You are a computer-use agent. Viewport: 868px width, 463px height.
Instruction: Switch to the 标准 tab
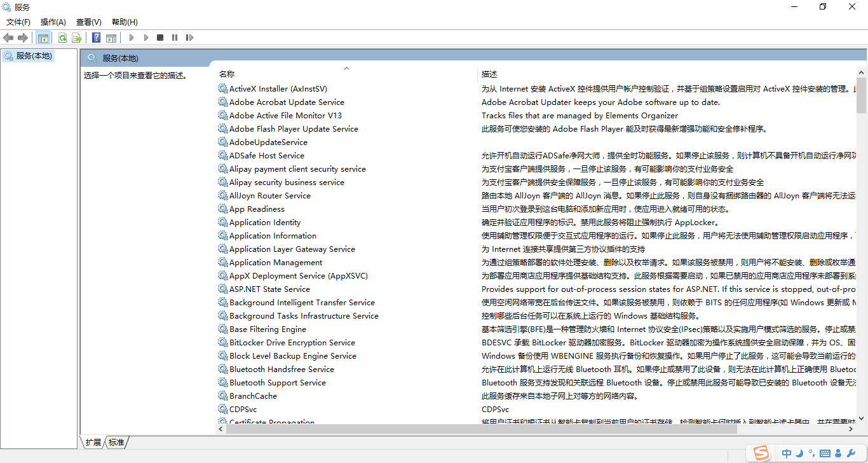click(116, 442)
